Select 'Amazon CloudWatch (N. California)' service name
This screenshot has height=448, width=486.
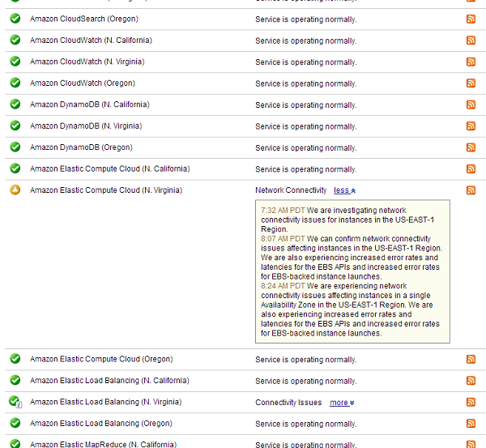click(91, 41)
